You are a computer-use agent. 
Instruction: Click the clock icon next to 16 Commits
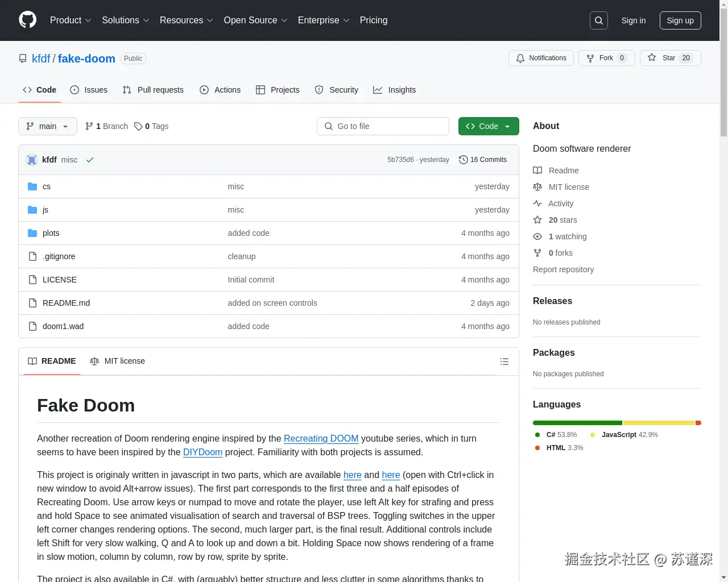coord(462,160)
